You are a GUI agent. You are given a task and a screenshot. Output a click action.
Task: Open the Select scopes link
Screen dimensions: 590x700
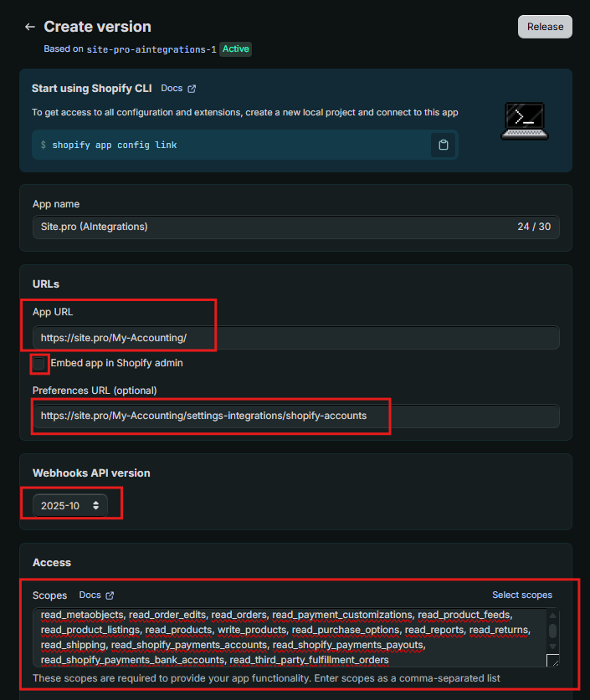coord(522,595)
